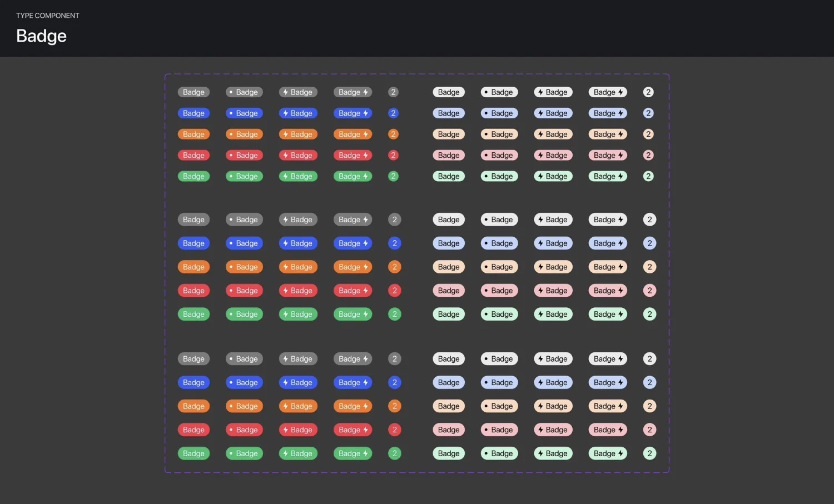834x504 pixels.
Task: Click the 'TYPE COMPONENT' label
Action: point(48,16)
